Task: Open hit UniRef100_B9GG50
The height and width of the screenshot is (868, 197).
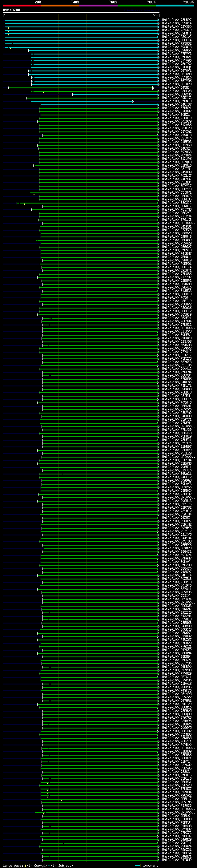Action: click(176, 50)
